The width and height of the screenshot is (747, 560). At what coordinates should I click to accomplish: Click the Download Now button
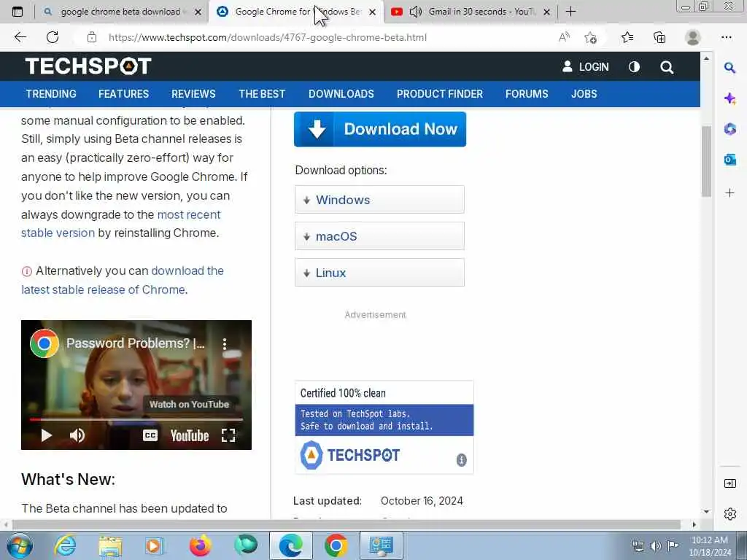tap(379, 129)
